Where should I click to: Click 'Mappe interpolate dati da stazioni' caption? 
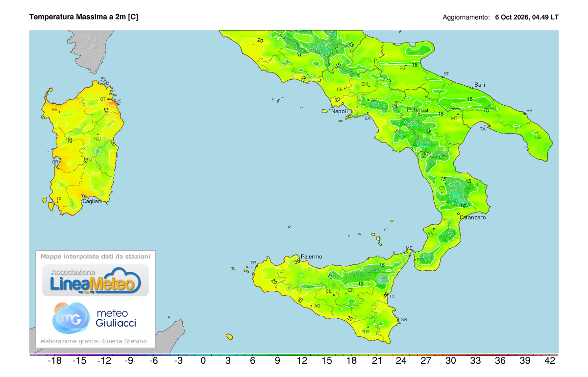[x=96, y=256]
